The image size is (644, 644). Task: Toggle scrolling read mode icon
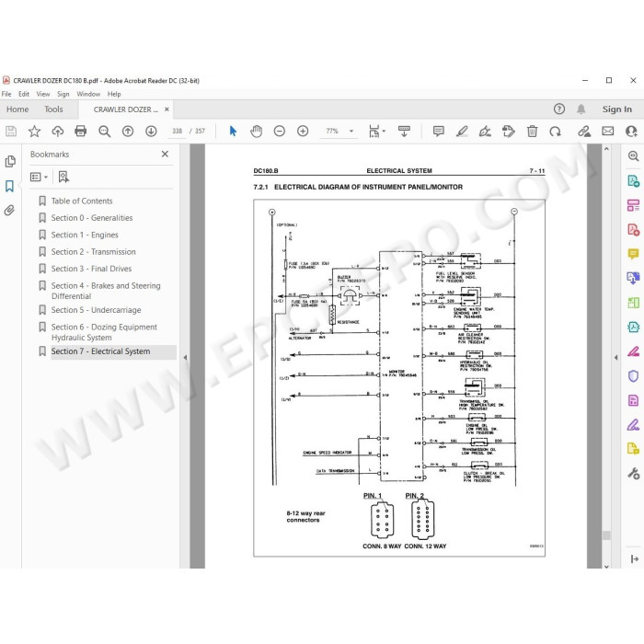point(404,131)
